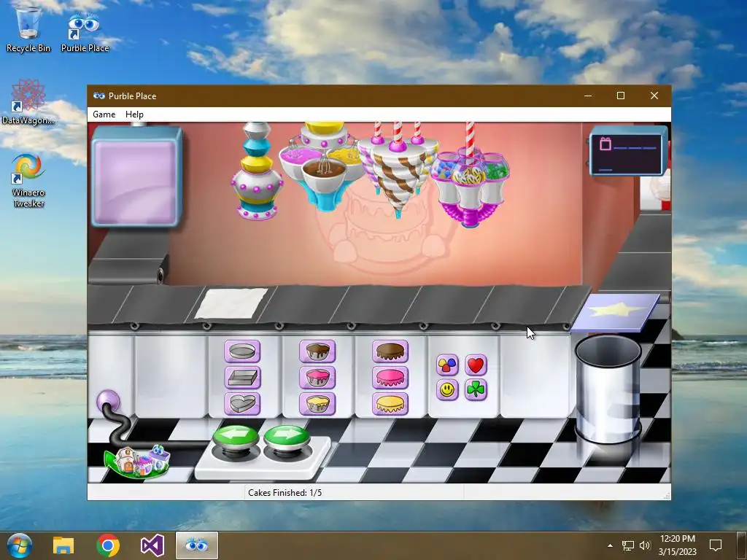Click the Purble Place title bar eyes icon
Viewport: 747px width, 560px height.
(x=99, y=96)
